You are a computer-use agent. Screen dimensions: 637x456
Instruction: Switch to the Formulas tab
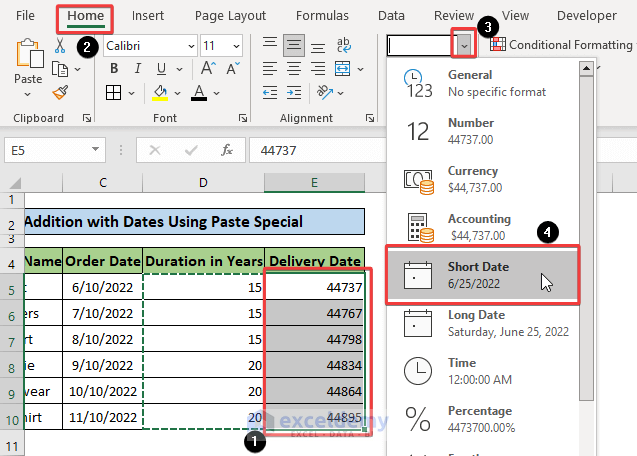[322, 16]
